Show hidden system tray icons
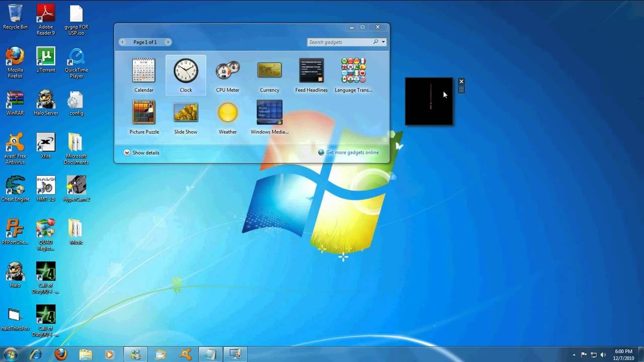Viewport: 644px width, 362px height. point(575,354)
